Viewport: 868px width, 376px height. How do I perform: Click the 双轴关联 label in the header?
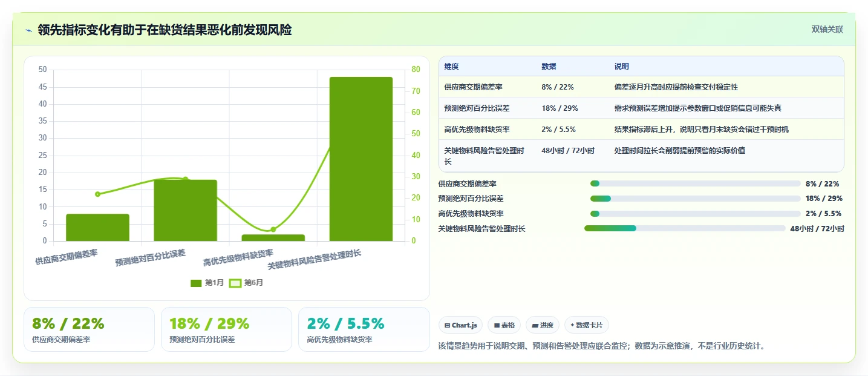pyautogui.click(x=827, y=30)
